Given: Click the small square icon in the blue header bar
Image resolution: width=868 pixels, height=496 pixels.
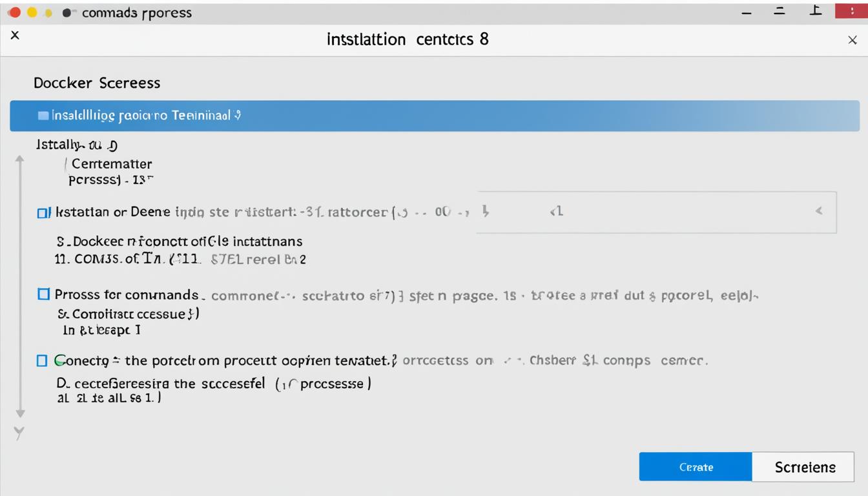Looking at the screenshot, I should coord(43,116).
